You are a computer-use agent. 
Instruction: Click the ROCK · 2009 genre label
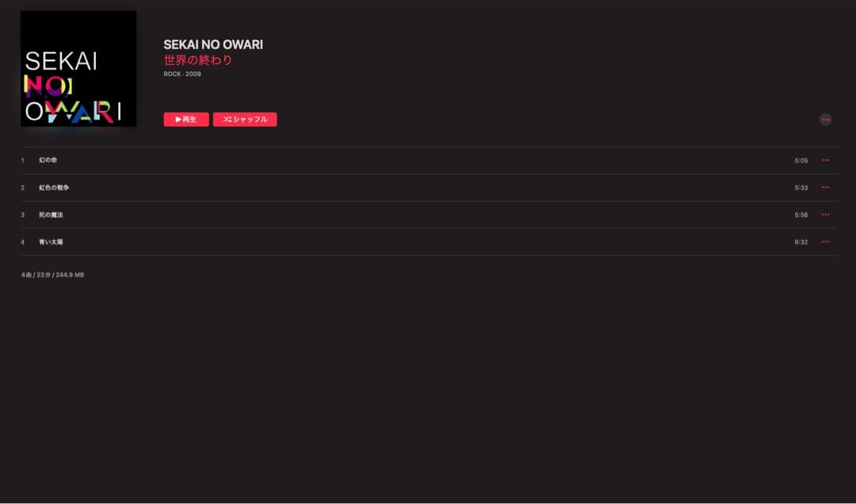coord(182,74)
